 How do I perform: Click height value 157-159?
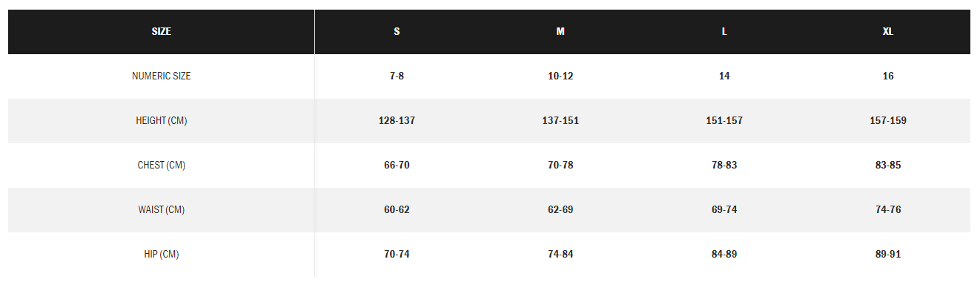pyautogui.click(x=888, y=121)
